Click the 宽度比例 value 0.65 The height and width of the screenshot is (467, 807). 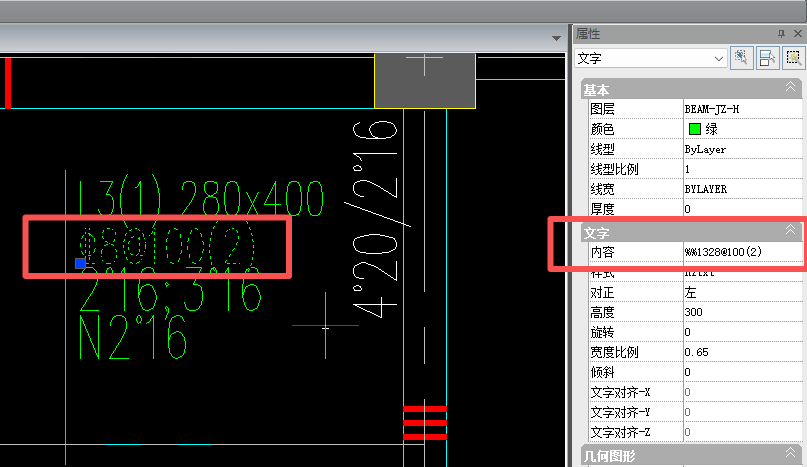(696, 352)
